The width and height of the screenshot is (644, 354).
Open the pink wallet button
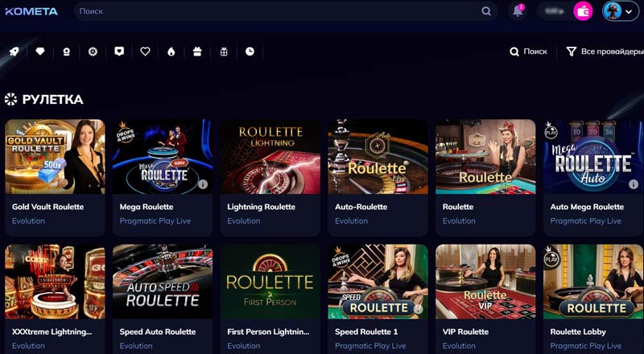point(583,11)
